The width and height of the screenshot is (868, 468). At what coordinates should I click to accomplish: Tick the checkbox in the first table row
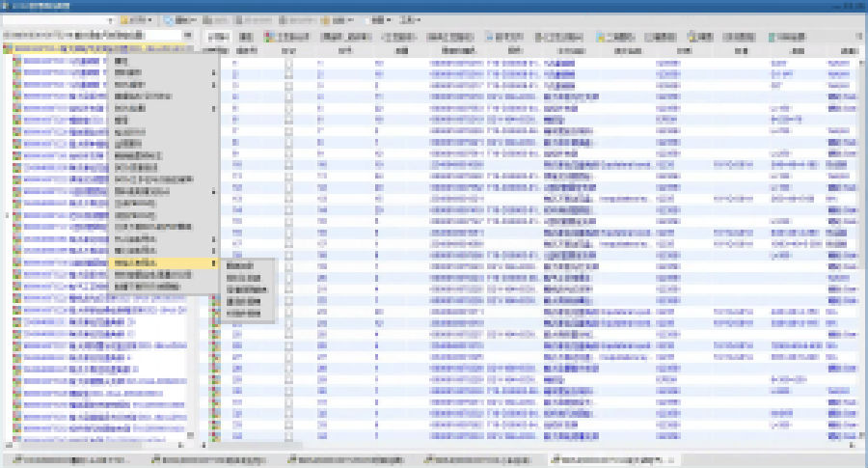point(288,63)
